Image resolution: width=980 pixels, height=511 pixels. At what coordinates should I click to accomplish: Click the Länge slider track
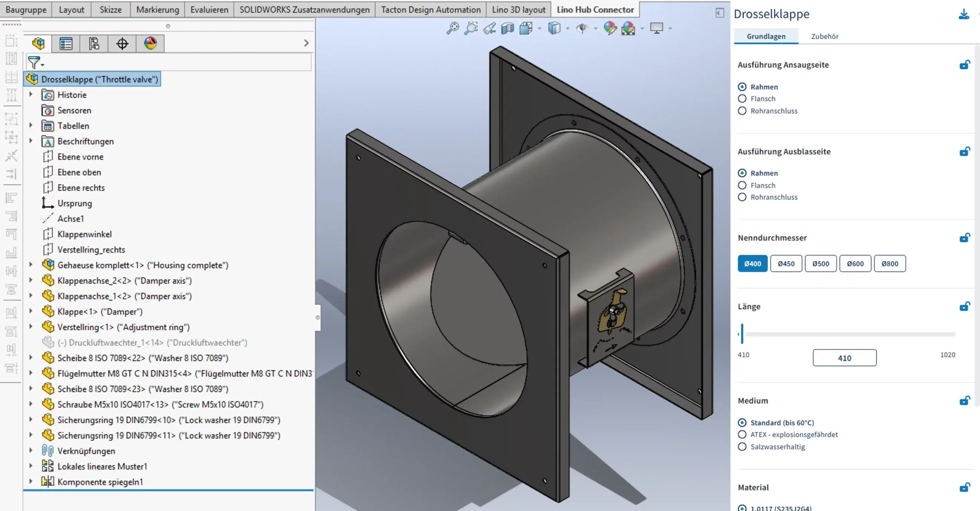(848, 335)
